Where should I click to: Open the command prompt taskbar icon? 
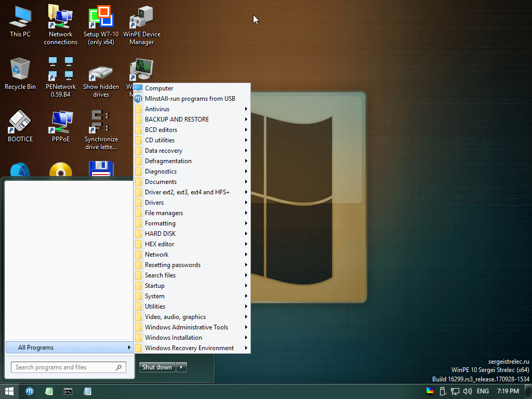(x=68, y=391)
